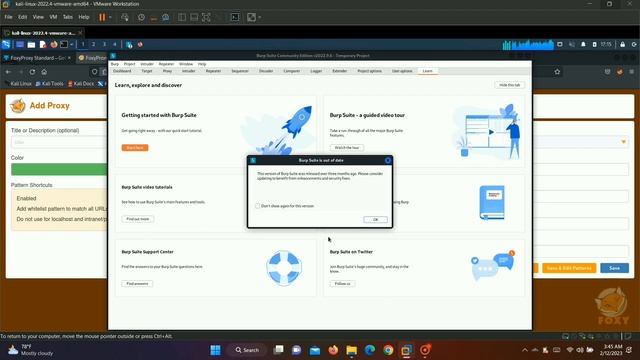Image resolution: width=640 pixels, height=360 pixels.
Task: Open Burp menu in Burp Suite
Action: (x=115, y=64)
